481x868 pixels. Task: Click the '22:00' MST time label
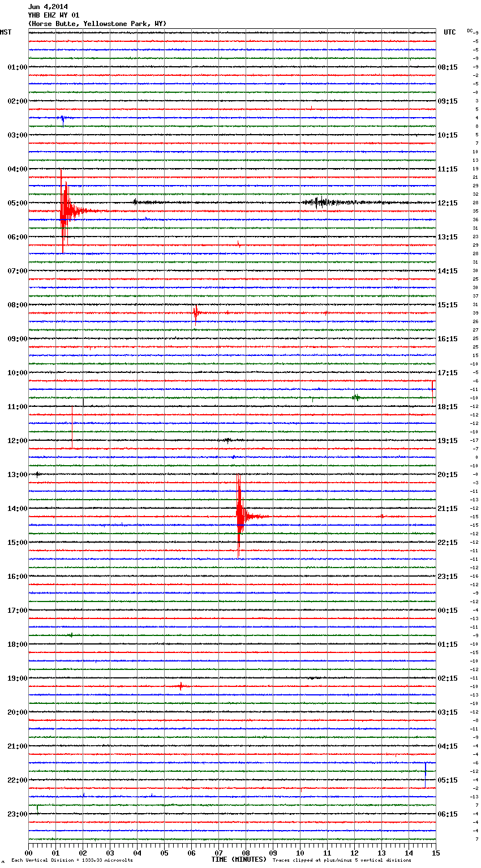pos(17,780)
